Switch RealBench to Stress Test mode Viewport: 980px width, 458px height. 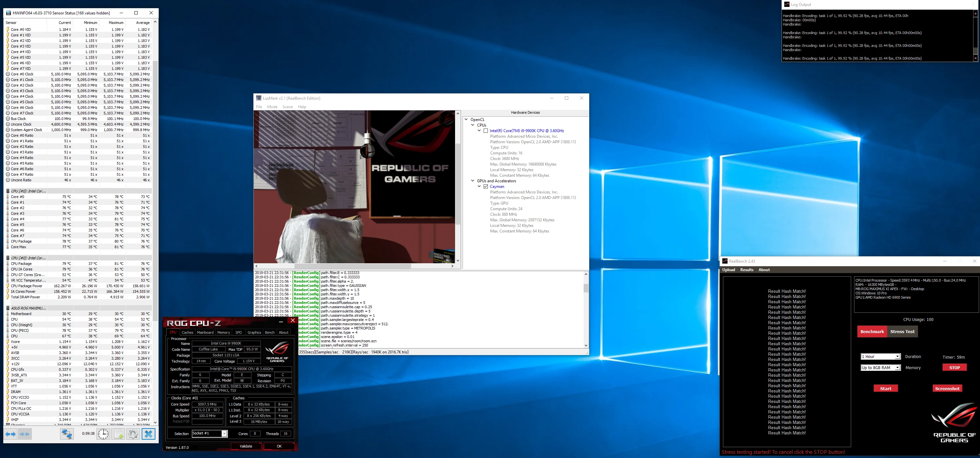(902, 332)
